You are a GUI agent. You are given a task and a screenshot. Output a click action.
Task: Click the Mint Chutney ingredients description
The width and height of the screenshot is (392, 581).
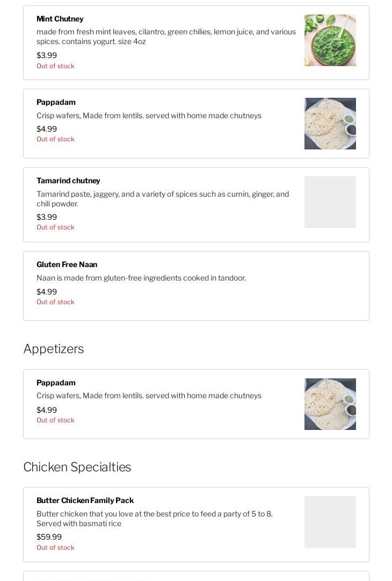click(x=166, y=37)
